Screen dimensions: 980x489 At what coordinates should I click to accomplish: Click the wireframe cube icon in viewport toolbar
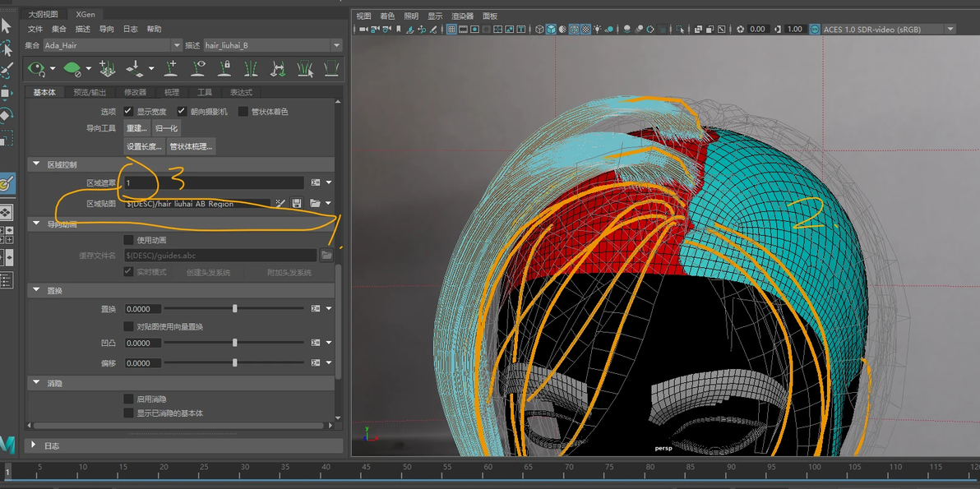point(539,29)
